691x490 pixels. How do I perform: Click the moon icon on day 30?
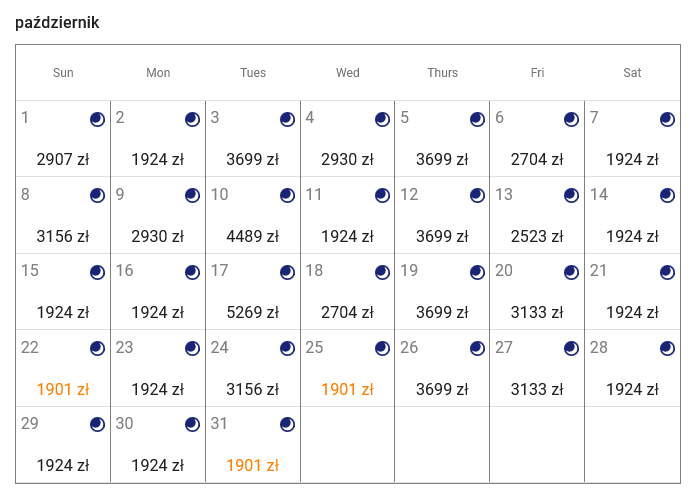[x=192, y=425]
